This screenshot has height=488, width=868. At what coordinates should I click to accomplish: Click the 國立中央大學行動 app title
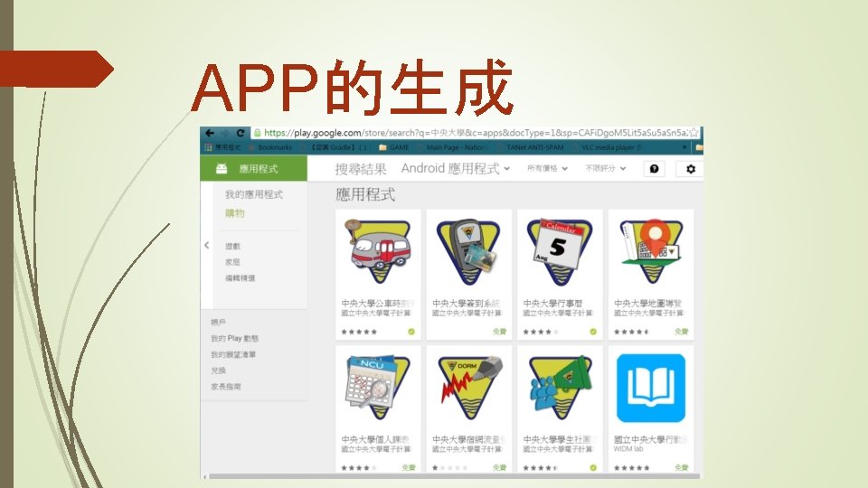coord(650,439)
